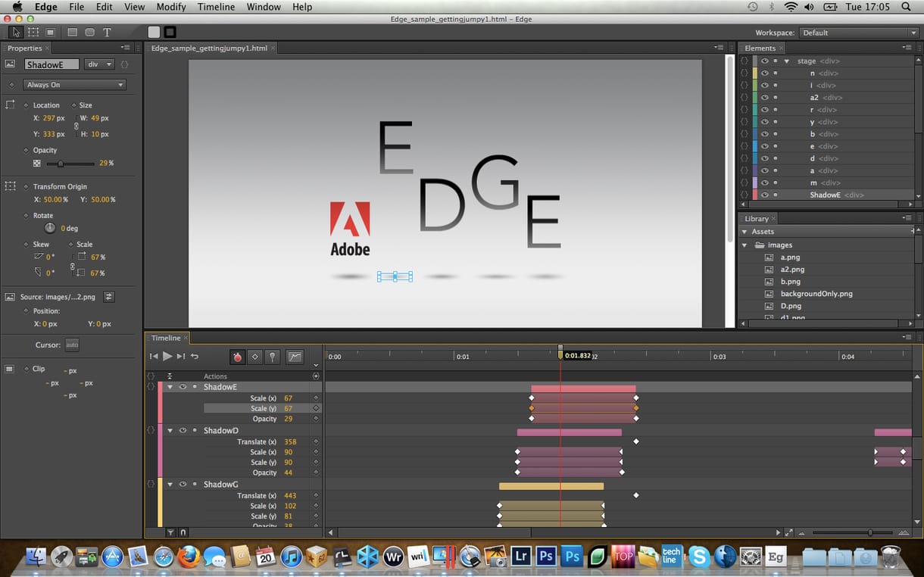Select a.png in the Library assets
Image resolution: width=924 pixels, height=577 pixels.
click(790, 257)
